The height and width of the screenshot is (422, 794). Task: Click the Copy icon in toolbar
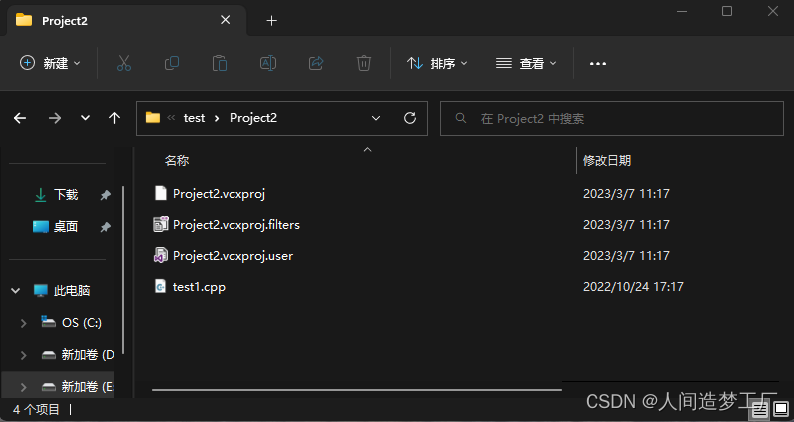click(172, 63)
